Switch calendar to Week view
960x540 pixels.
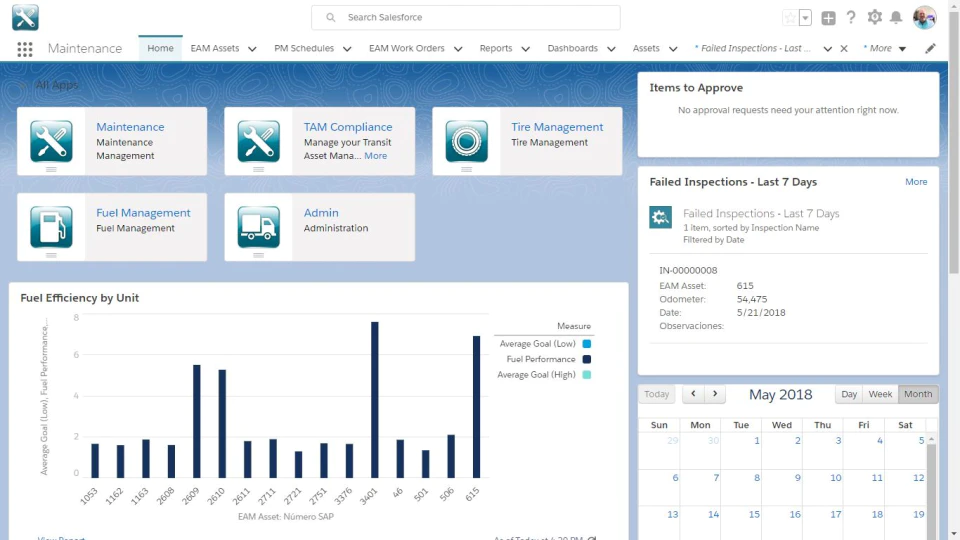(880, 394)
